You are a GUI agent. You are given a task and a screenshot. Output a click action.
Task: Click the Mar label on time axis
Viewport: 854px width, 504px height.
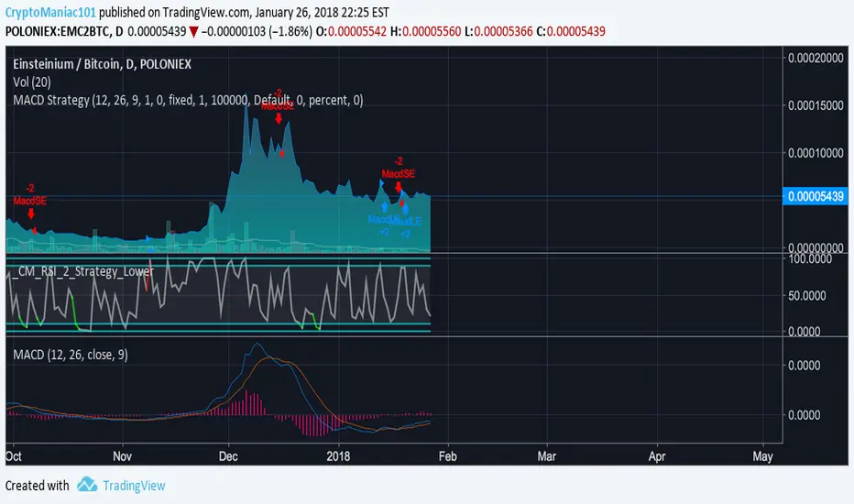pos(547,456)
